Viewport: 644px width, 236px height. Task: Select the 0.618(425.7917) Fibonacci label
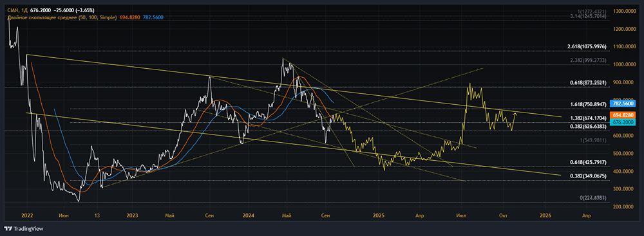pyautogui.click(x=587, y=162)
